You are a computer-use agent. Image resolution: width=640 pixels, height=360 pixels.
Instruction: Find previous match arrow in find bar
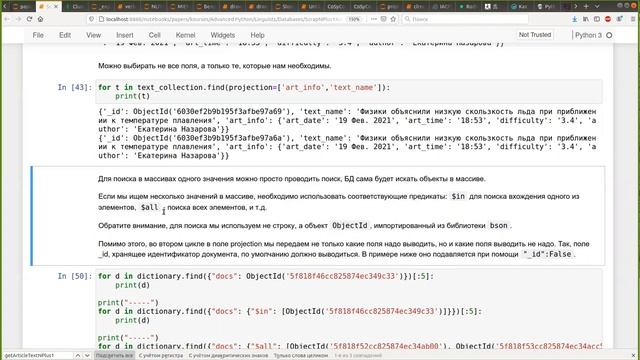click(78, 356)
